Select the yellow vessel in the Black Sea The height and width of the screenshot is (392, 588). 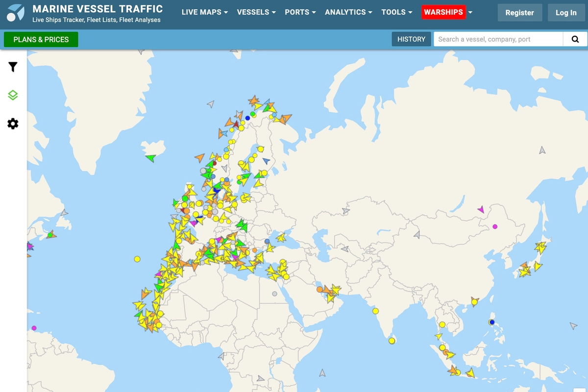pos(281,238)
